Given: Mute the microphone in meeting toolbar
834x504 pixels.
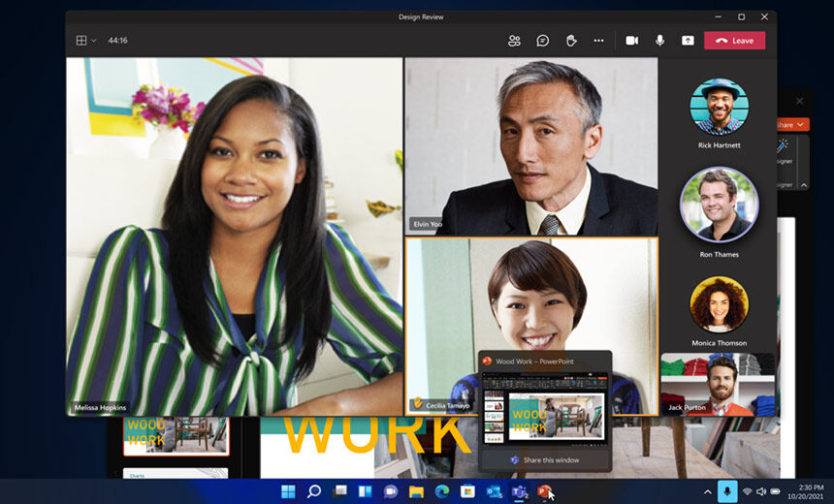Looking at the screenshot, I should coord(660,41).
